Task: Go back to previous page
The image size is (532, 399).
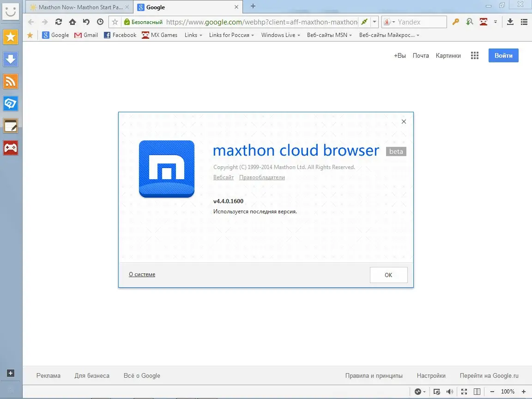Action: 31,22
